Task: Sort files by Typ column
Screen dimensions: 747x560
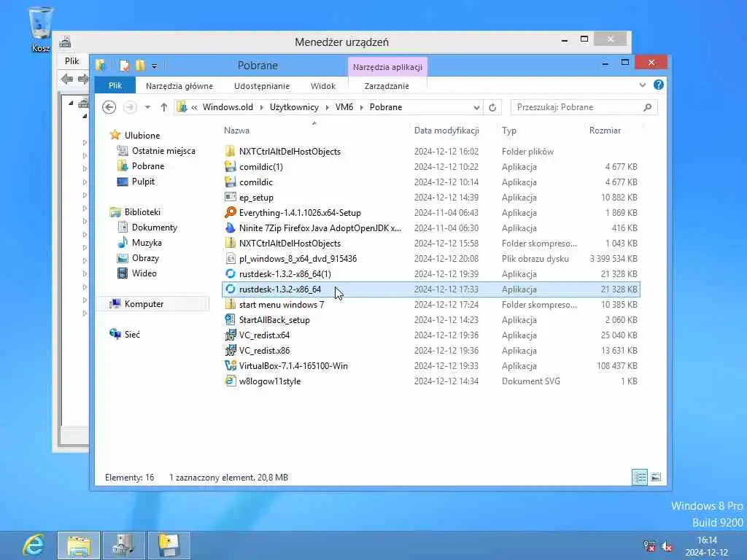Action: point(508,131)
